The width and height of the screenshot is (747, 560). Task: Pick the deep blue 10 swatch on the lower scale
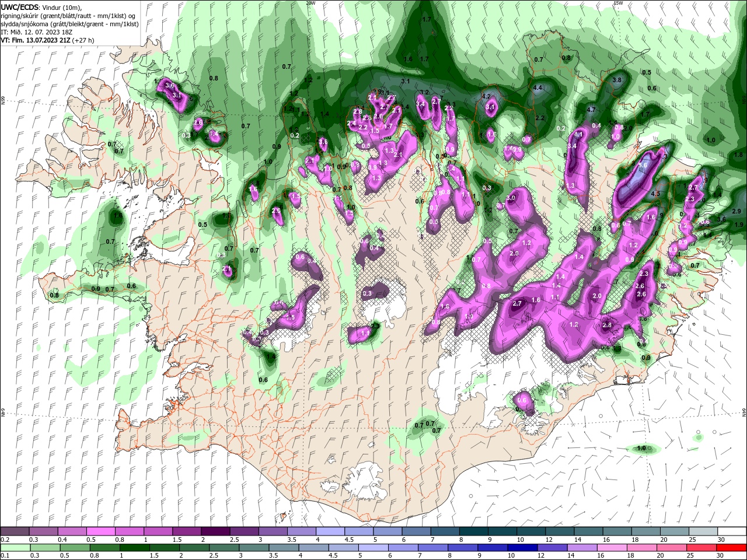(x=521, y=547)
